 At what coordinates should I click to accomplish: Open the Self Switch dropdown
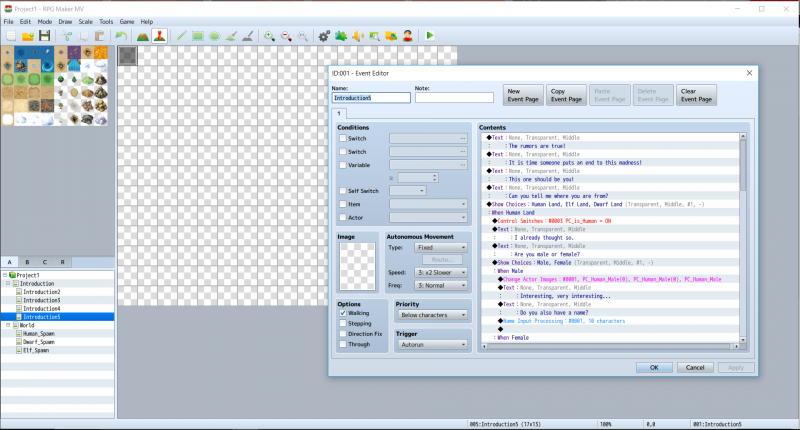tap(408, 191)
